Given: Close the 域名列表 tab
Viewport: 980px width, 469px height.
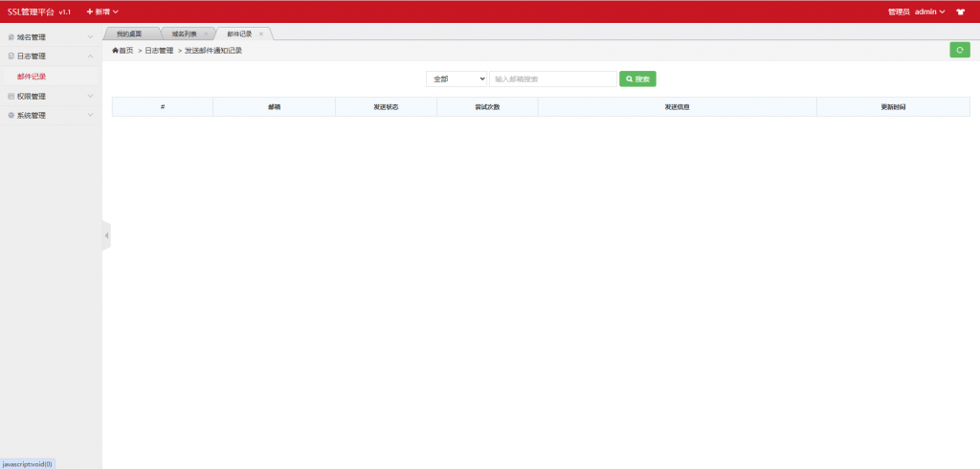Looking at the screenshot, I should tap(207, 33).
